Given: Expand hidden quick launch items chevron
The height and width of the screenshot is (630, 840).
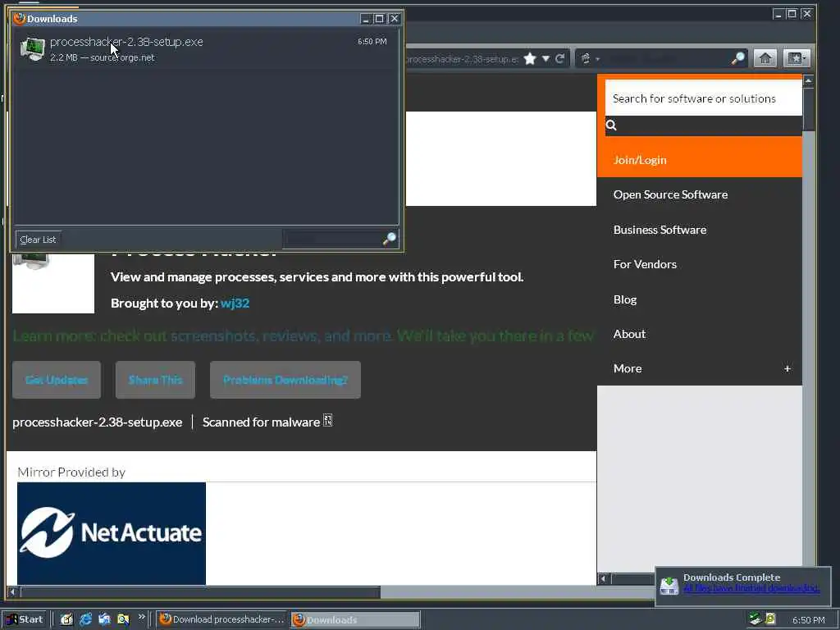Looking at the screenshot, I should point(141,617).
